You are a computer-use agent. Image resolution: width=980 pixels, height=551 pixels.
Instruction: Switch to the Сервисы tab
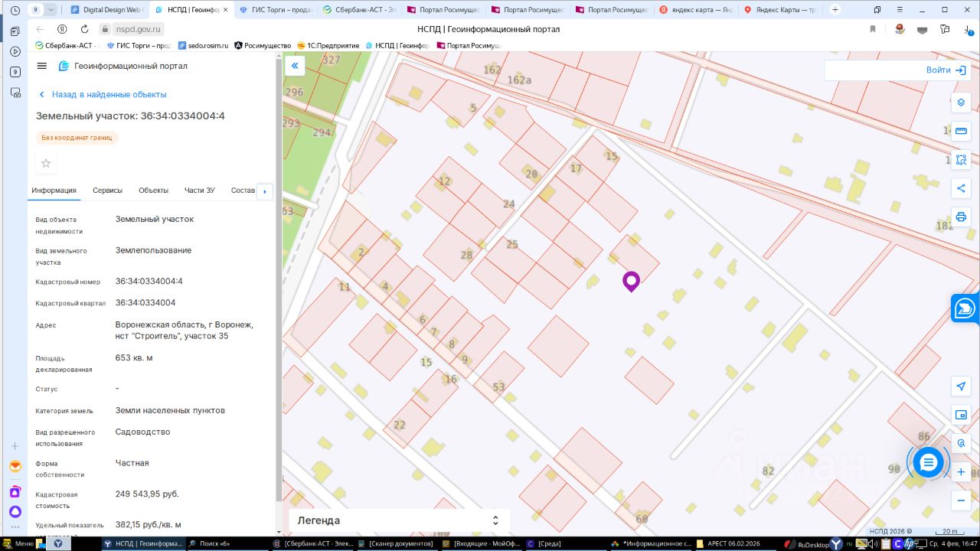click(107, 191)
